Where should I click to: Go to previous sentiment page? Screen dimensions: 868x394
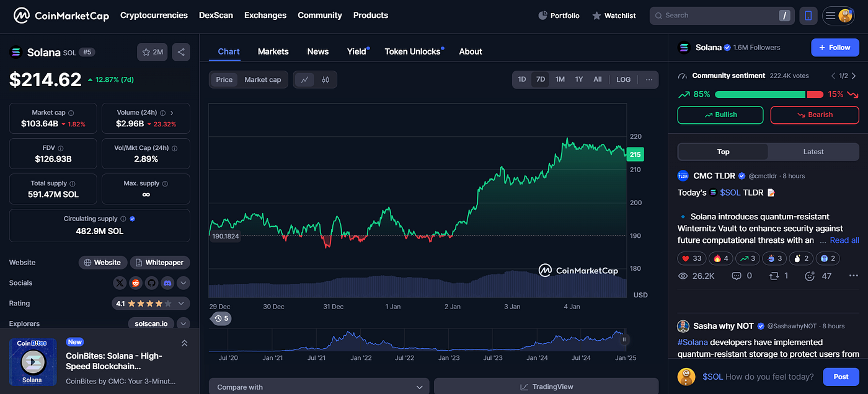coord(833,76)
